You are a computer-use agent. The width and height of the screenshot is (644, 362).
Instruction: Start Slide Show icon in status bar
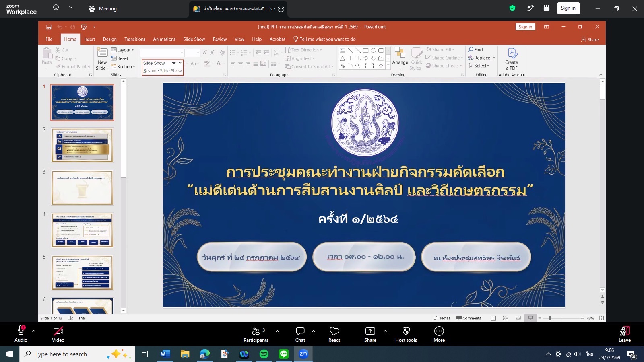[x=530, y=318]
